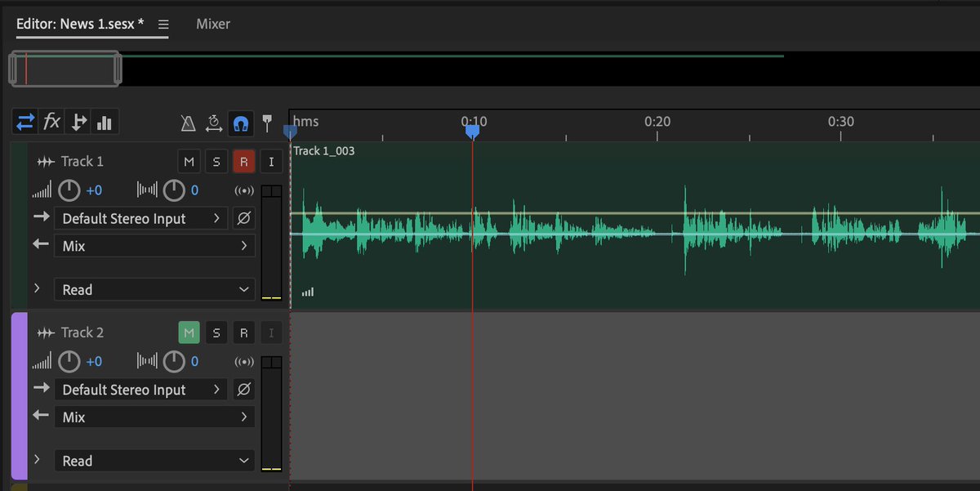Click Track 2 purple color bar

point(19,395)
